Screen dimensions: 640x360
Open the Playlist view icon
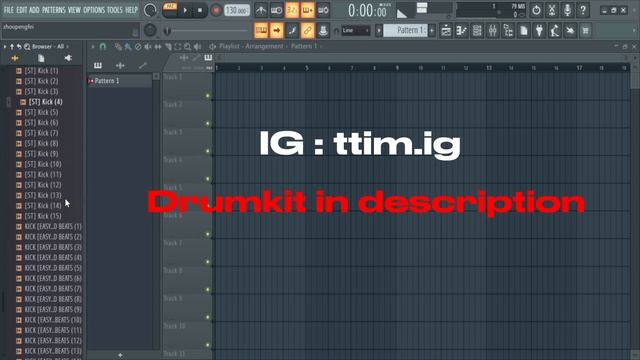pos(446,30)
